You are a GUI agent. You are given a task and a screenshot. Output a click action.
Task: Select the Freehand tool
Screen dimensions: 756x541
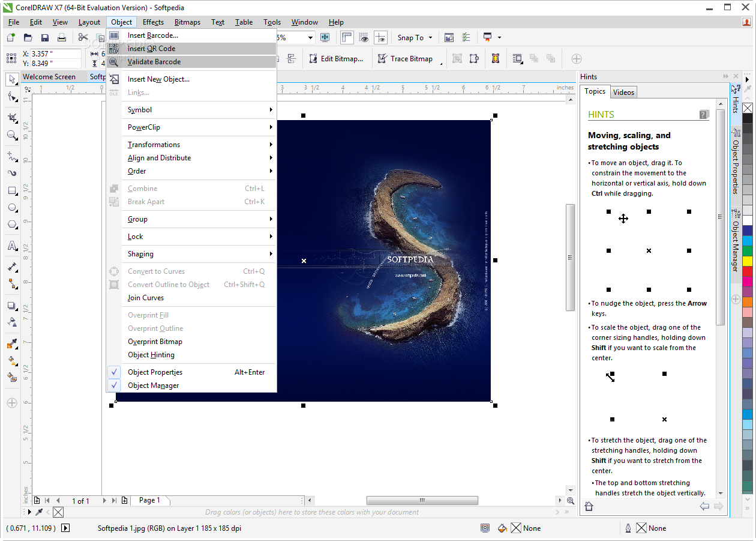point(12,156)
